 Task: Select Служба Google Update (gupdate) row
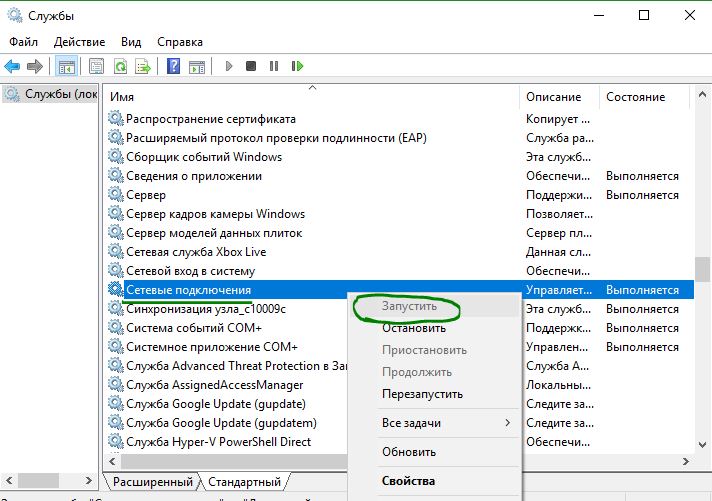point(227,404)
